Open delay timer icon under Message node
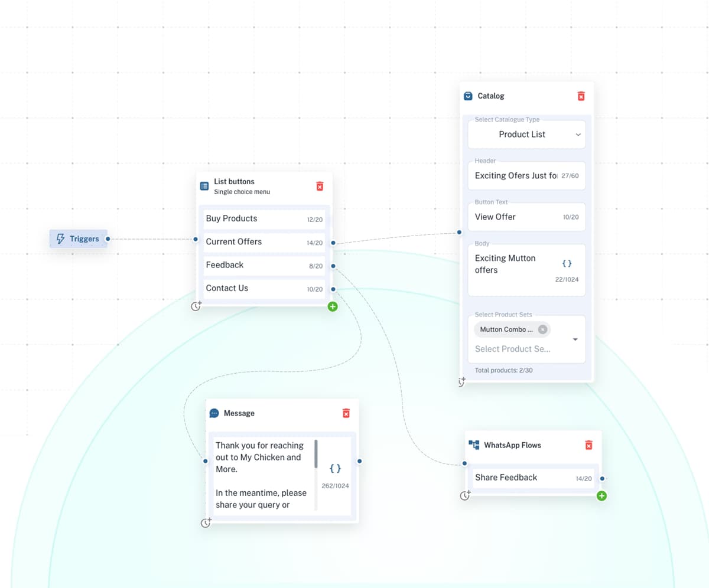The width and height of the screenshot is (709, 588). click(206, 522)
